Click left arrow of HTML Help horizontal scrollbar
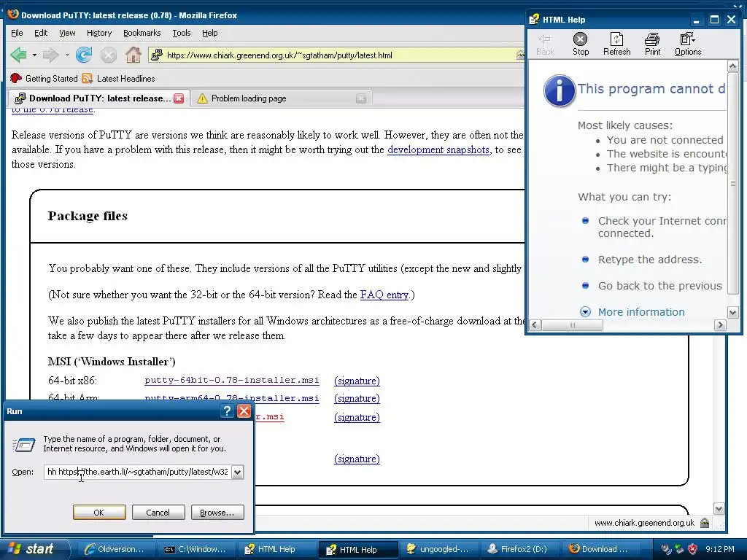747x560 pixels. (535, 325)
